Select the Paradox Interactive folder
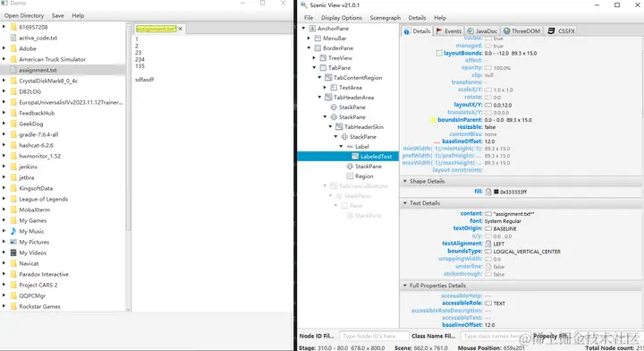Image resolution: width=644 pixels, height=351 pixels. pyautogui.click(x=63, y=274)
